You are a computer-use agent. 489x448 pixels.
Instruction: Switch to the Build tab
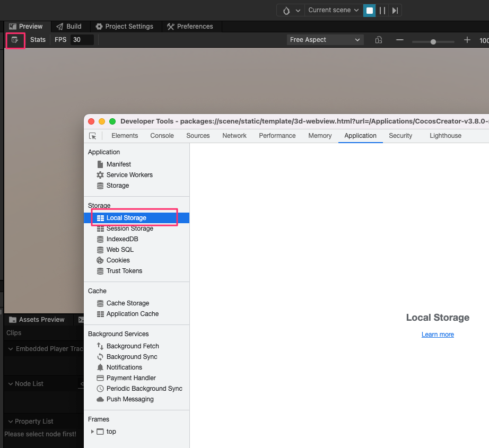click(69, 27)
